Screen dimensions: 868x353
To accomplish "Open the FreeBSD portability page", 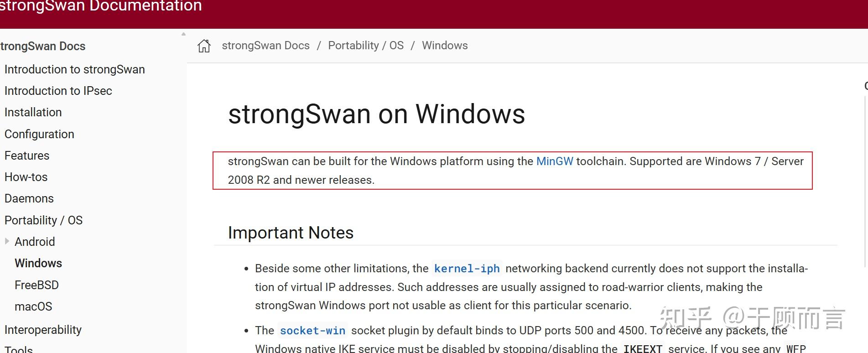I will tap(36, 285).
